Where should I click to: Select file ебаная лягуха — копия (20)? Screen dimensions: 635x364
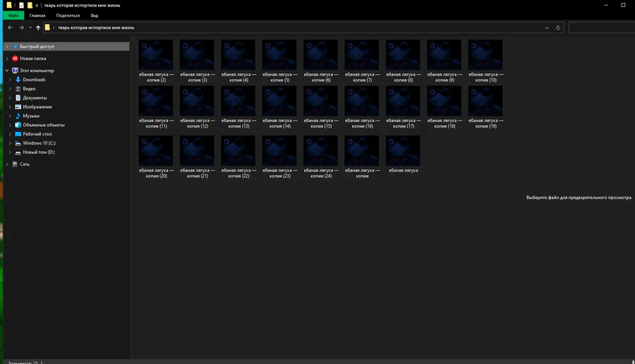pyautogui.click(x=156, y=157)
